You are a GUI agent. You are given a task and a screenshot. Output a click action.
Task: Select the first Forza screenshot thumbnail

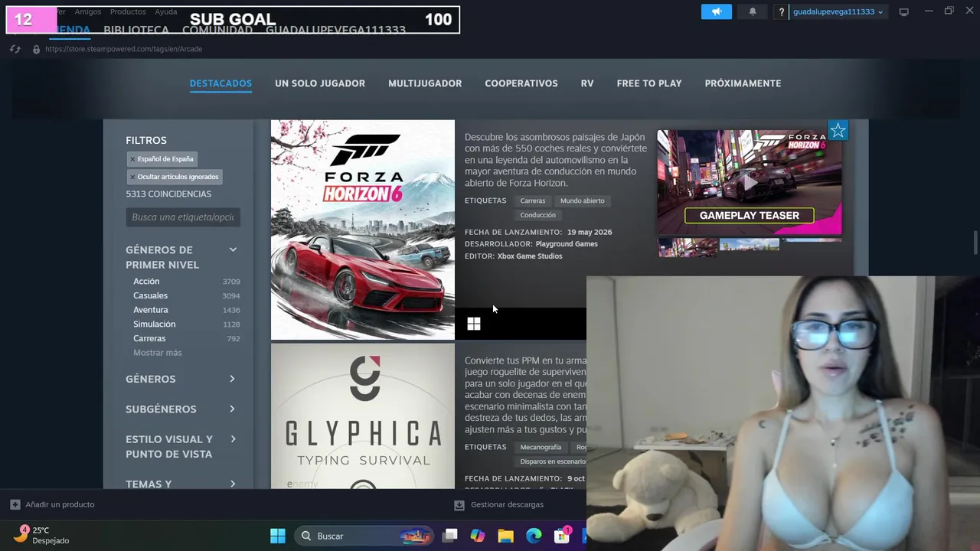[x=688, y=247]
